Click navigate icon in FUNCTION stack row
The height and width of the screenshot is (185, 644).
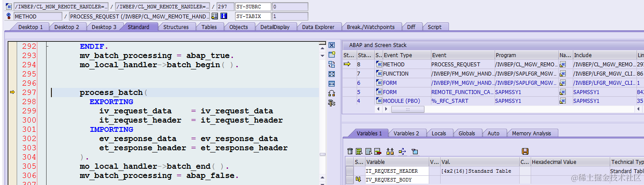[563, 74]
